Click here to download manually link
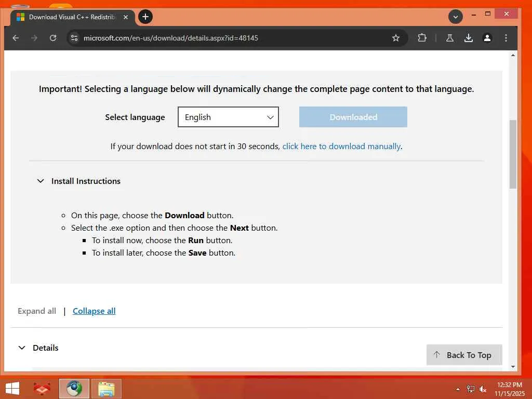The height and width of the screenshot is (399, 532). [342, 146]
